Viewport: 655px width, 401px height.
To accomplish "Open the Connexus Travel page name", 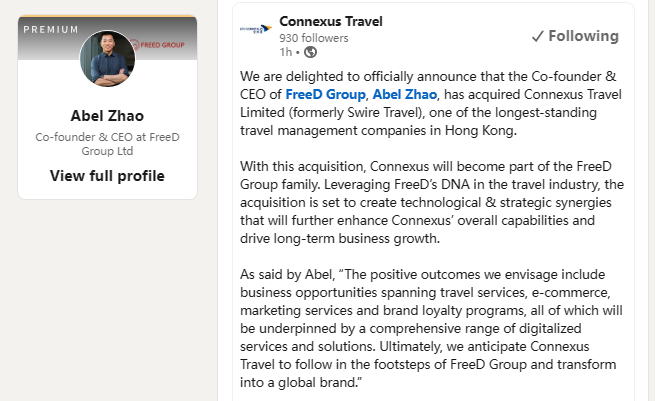I will pyautogui.click(x=331, y=21).
